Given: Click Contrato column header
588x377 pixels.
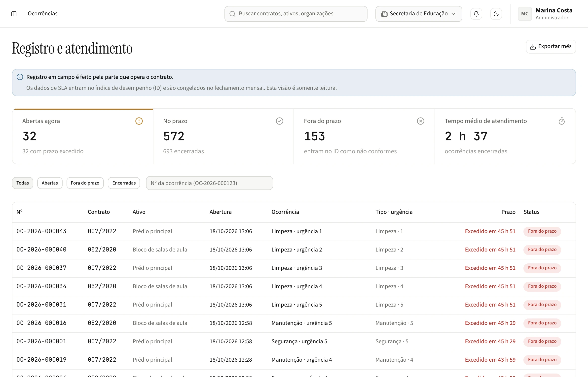Looking at the screenshot, I should [99, 212].
